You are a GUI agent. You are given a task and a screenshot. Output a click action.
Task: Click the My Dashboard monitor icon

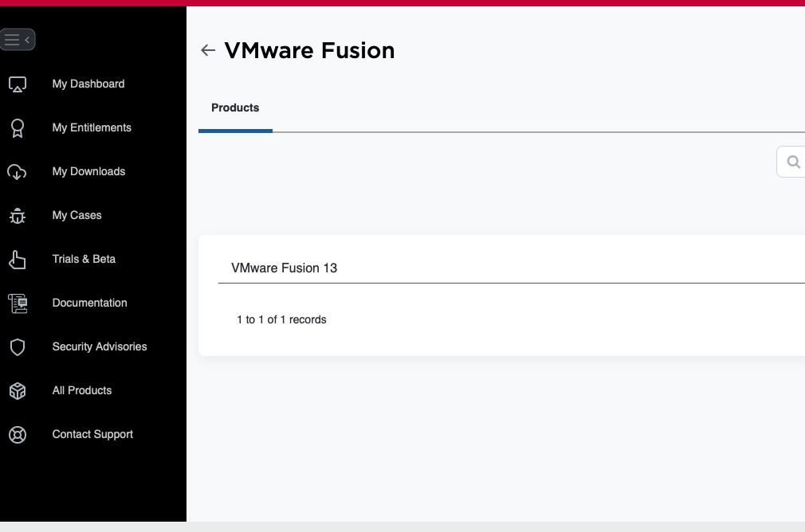pyautogui.click(x=18, y=84)
